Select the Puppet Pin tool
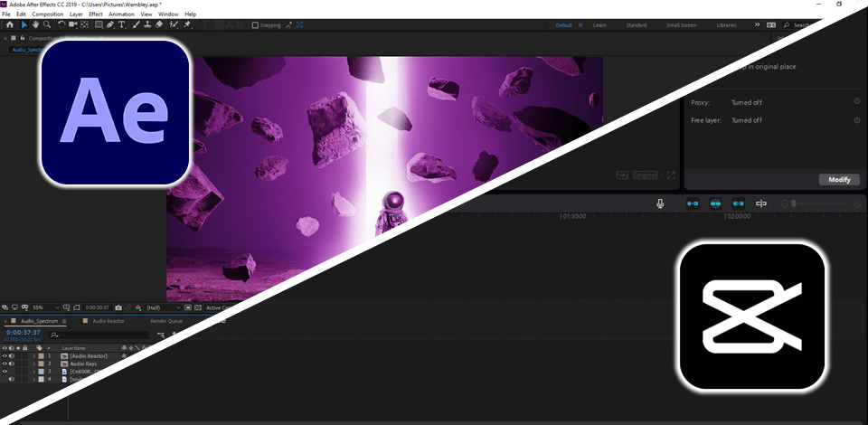 point(187,25)
